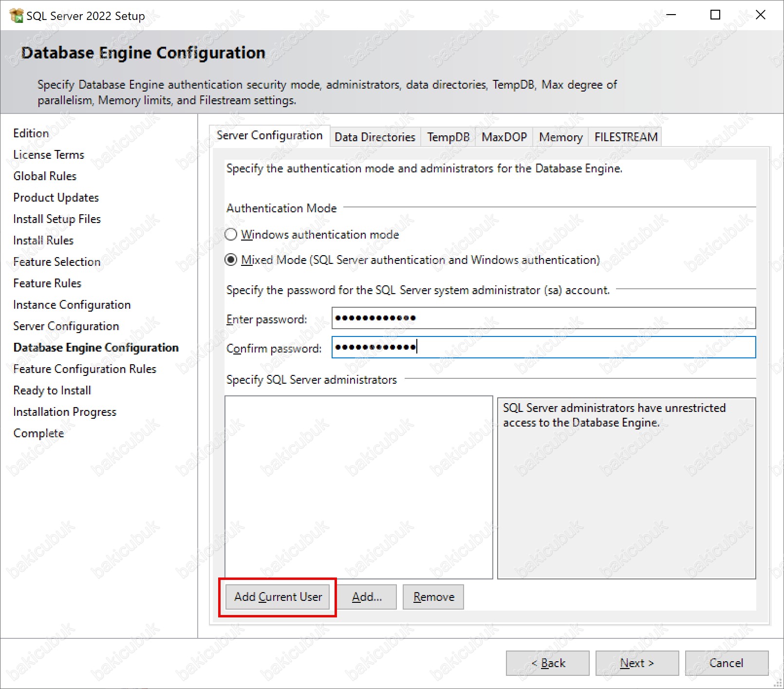The height and width of the screenshot is (689, 784).
Task: Open the FILESTREAM tab
Action: [626, 137]
